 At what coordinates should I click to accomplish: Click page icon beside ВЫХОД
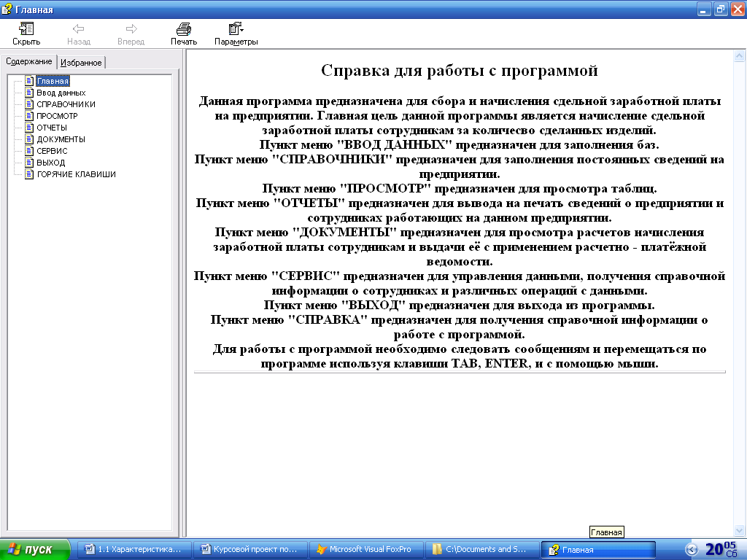click(29, 163)
